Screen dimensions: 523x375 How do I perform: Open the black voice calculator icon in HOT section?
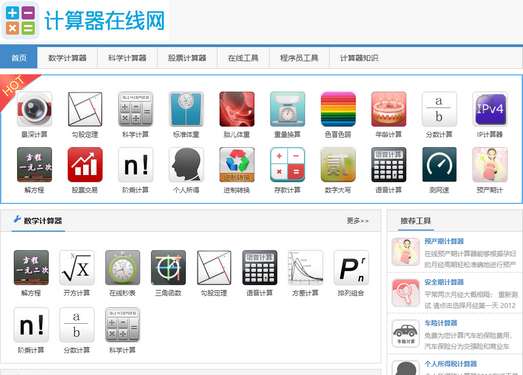pyautogui.click(x=389, y=164)
